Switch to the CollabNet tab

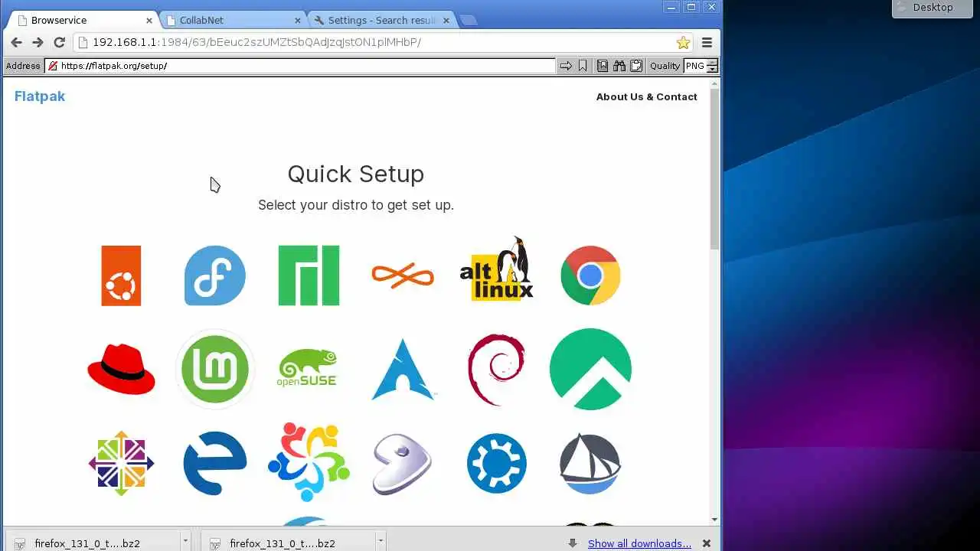[x=234, y=20]
